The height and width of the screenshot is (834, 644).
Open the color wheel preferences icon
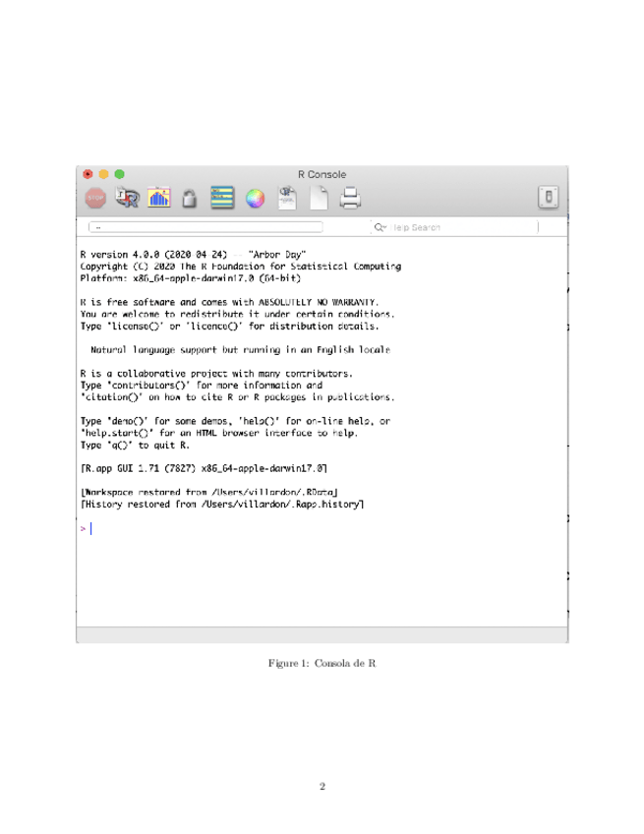coord(255,199)
